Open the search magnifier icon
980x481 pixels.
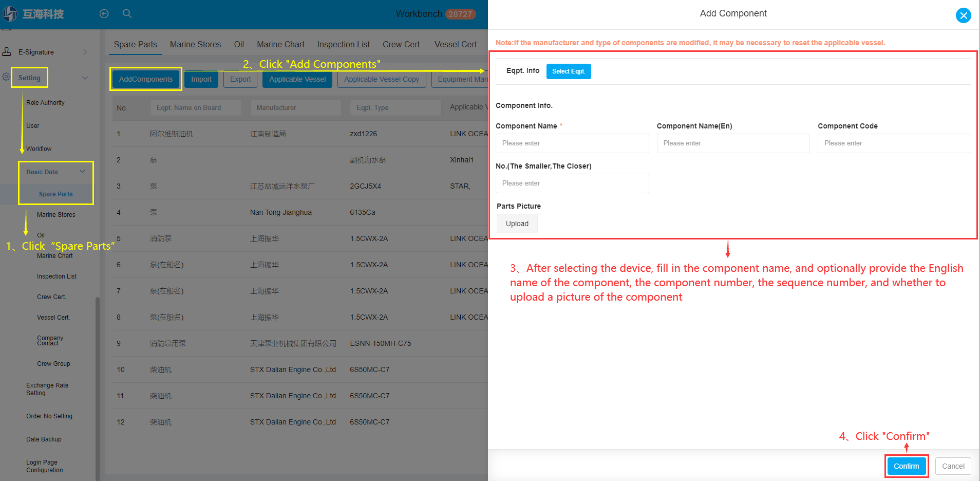point(127,14)
